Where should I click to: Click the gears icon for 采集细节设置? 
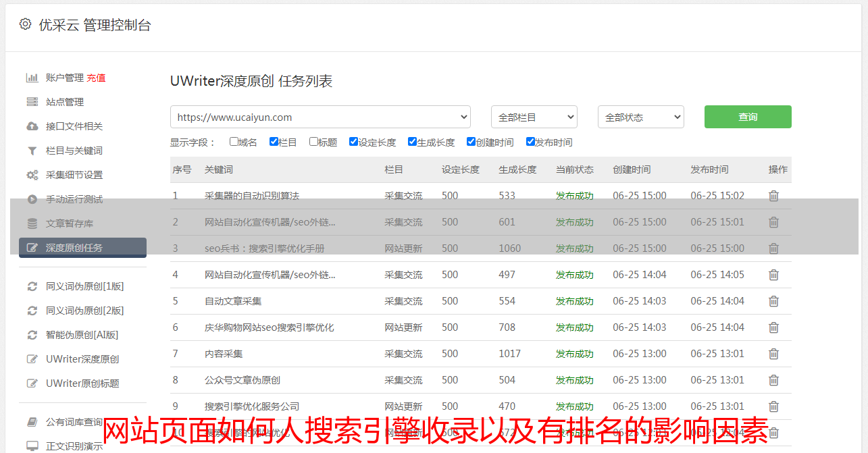32,175
